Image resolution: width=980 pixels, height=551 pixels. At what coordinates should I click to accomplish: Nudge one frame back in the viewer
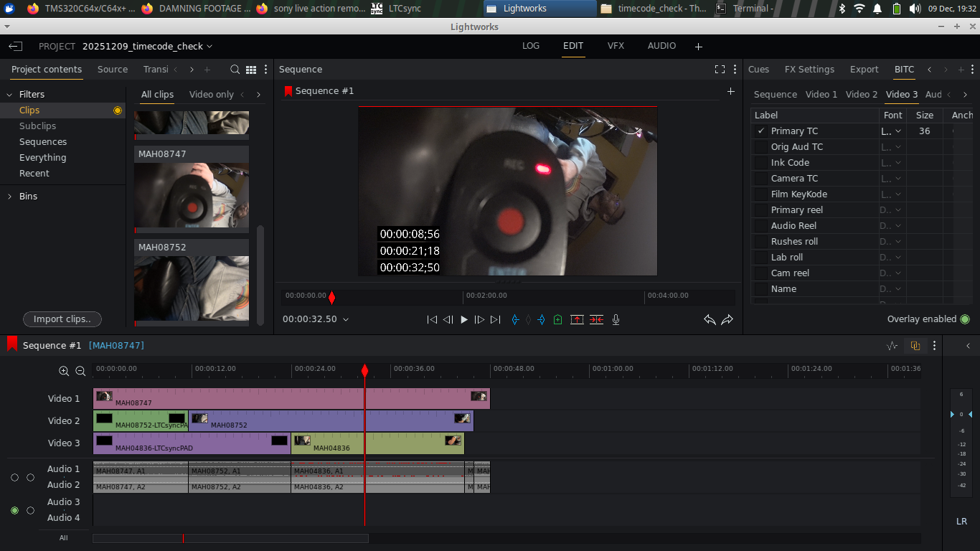point(448,319)
